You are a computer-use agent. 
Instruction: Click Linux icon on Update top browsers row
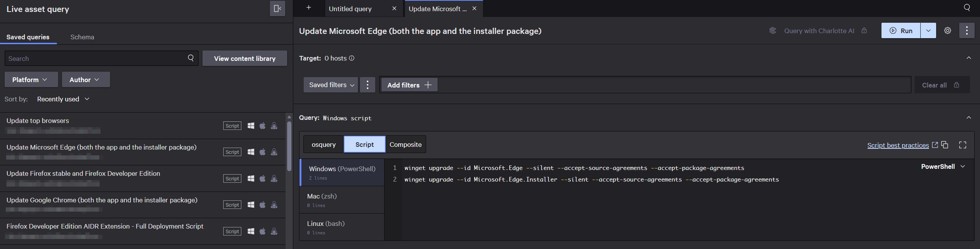[274, 126]
